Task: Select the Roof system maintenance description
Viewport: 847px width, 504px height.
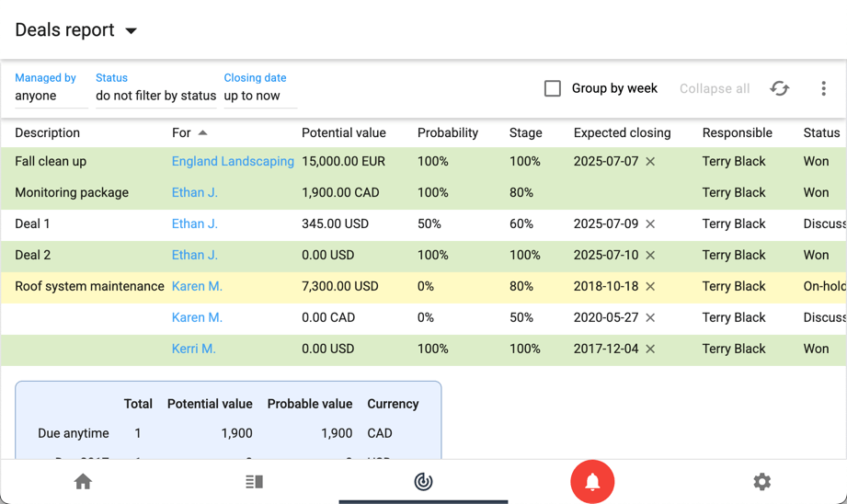Action: tap(90, 286)
